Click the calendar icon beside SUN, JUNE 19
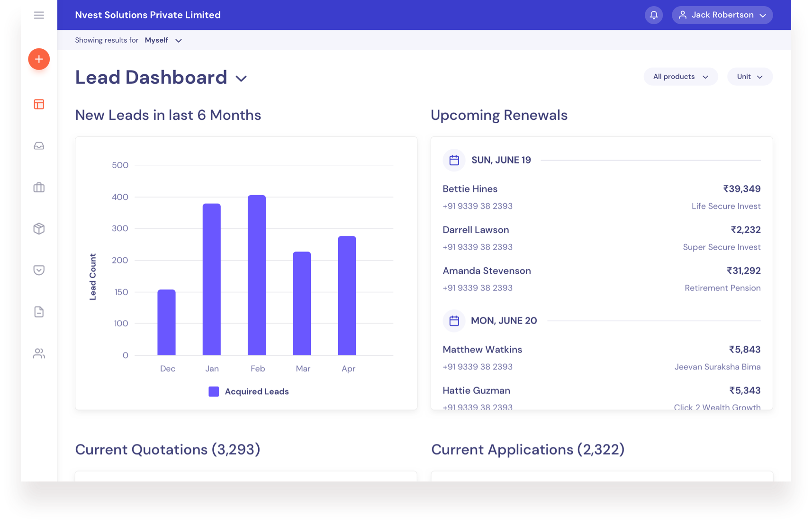Viewport: 812px width, 523px height. click(x=454, y=160)
